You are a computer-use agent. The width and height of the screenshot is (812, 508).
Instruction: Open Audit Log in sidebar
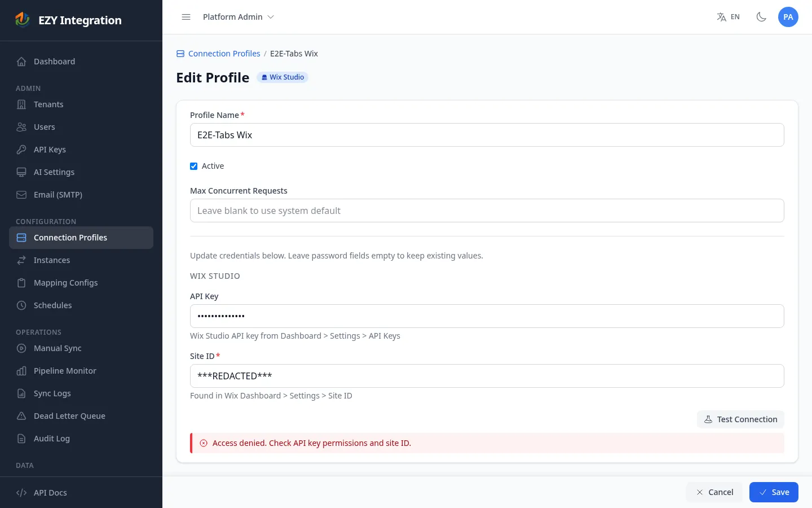(x=81, y=439)
